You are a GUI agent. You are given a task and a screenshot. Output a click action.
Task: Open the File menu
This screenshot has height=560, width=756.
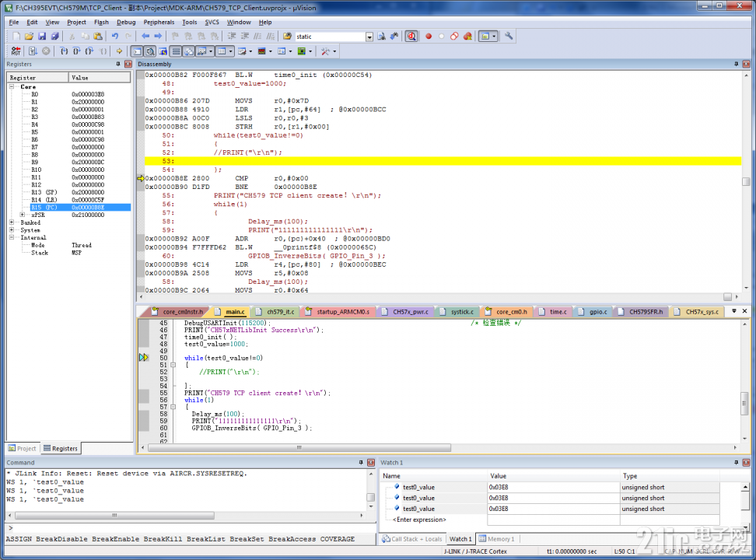click(x=14, y=23)
